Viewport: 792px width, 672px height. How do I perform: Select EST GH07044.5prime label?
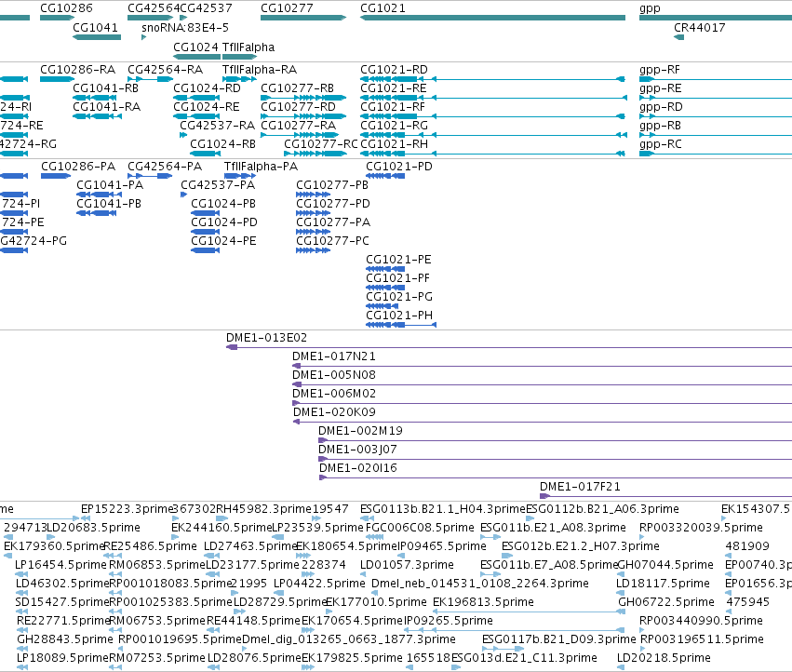[x=665, y=565]
